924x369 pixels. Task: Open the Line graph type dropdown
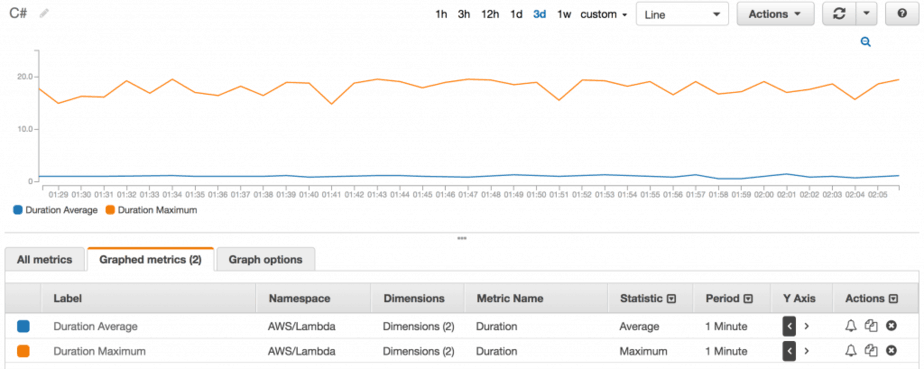point(682,14)
